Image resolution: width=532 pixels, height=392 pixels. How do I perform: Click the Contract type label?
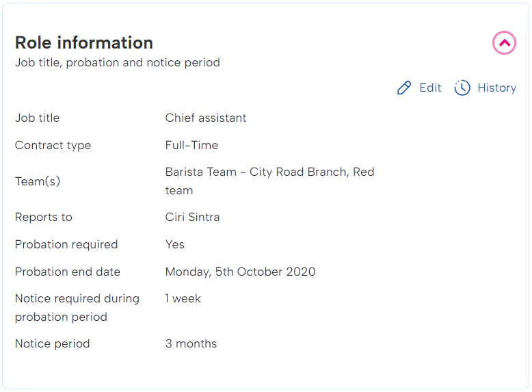53,145
